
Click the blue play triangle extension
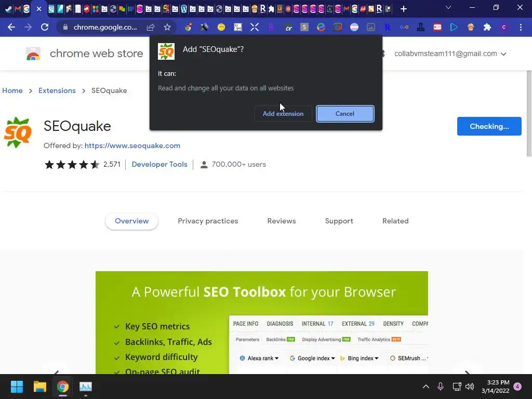coord(454,27)
